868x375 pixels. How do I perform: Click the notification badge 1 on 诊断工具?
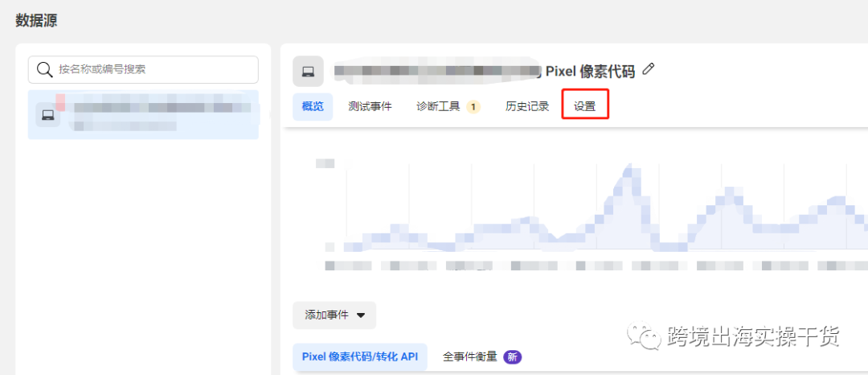pos(474,107)
